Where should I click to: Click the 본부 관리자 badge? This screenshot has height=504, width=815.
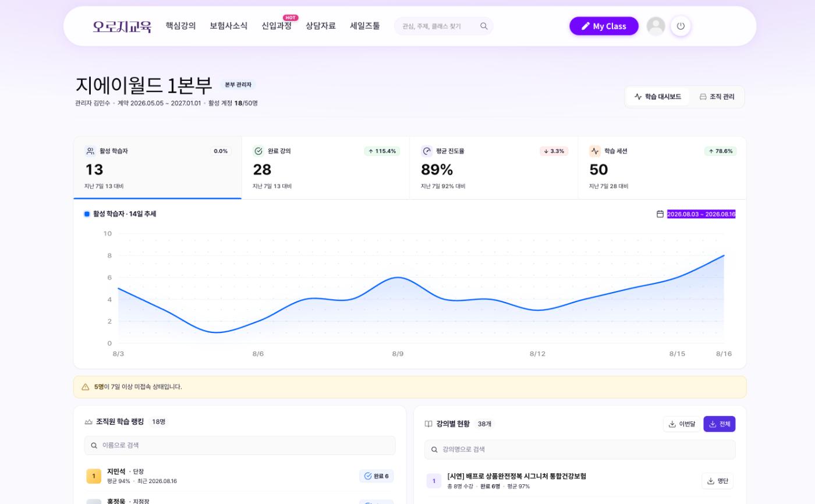point(238,85)
